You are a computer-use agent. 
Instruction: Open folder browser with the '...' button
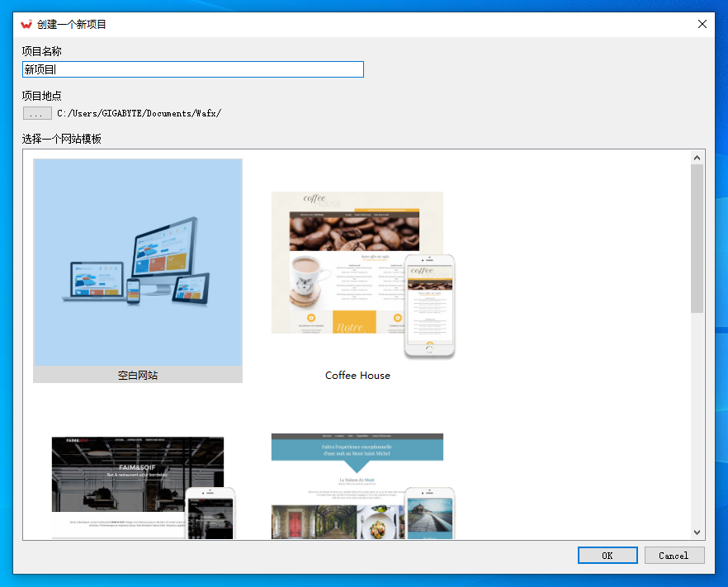[37, 113]
